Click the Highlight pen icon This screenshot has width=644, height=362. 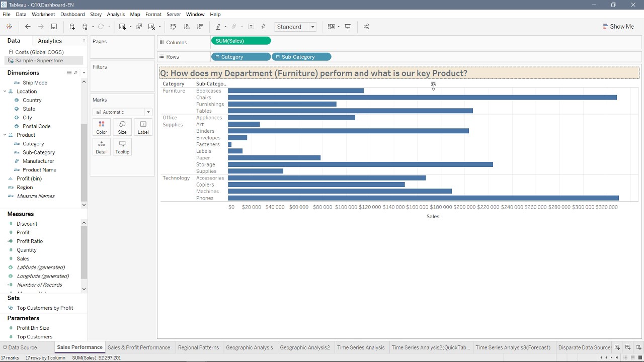coord(218,27)
